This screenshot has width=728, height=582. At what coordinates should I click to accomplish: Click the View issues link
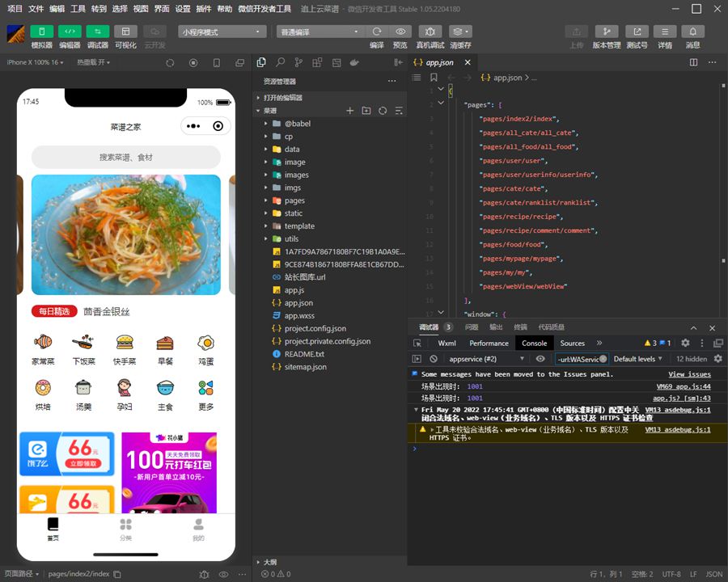(x=689, y=374)
